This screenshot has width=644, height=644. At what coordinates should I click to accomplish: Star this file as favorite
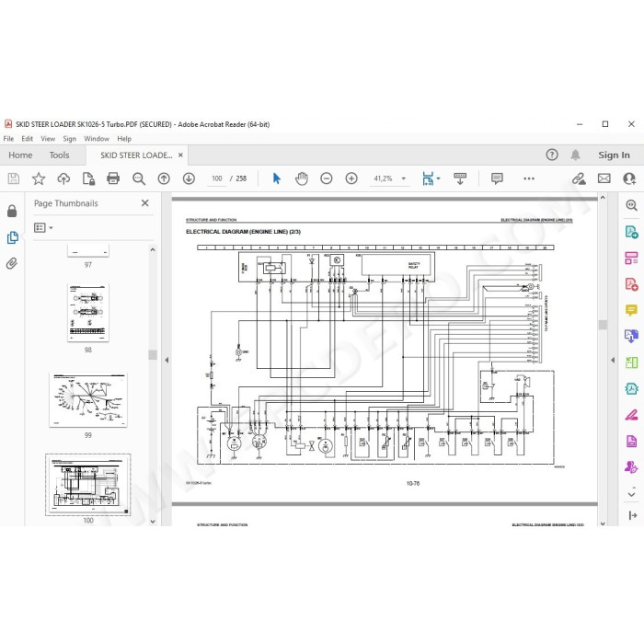(39, 178)
